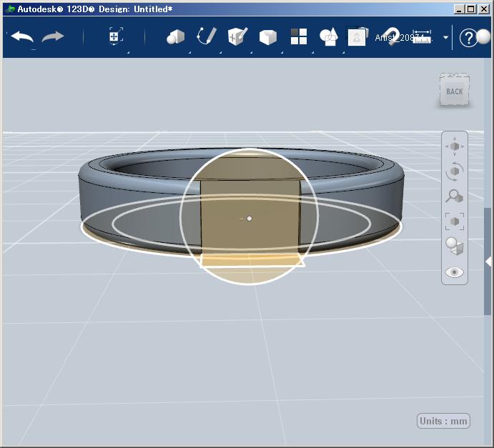Click the vertical scrollbar on the right edge
Image resolution: width=494 pixels, height=448 pixels.
(x=487, y=261)
